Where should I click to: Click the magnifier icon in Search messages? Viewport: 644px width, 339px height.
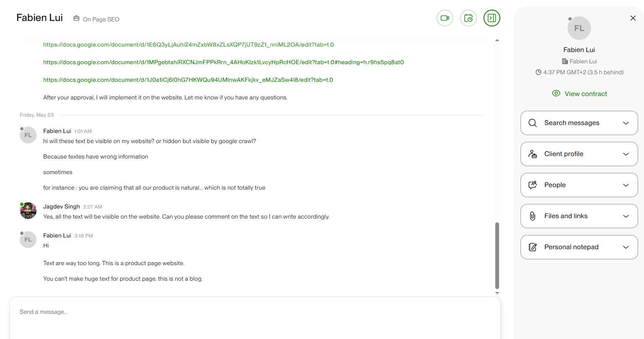(533, 123)
